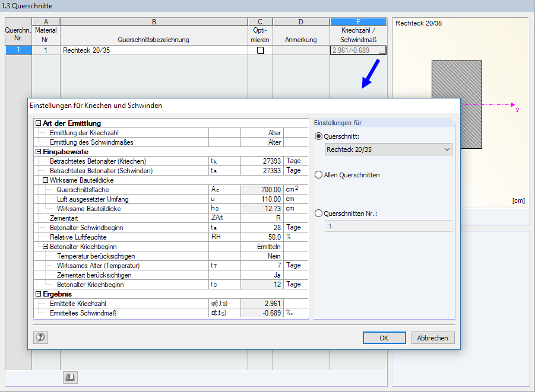Click the Wirksame Bauteildicke value 12.73

point(262,209)
